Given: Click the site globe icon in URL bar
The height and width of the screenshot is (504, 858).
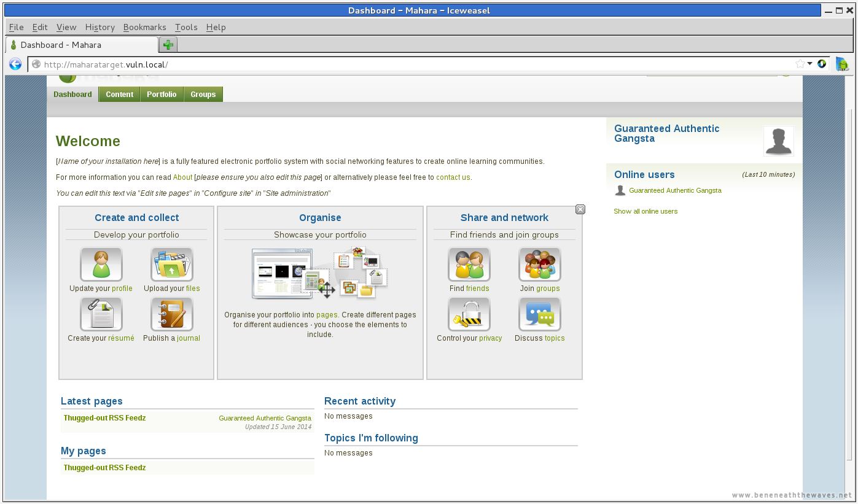Looking at the screenshot, I should coord(36,64).
